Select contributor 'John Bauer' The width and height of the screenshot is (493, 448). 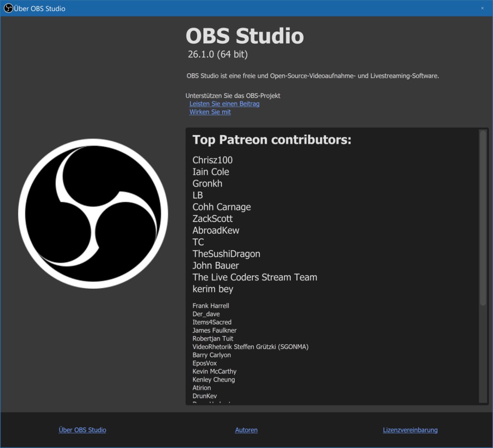(x=216, y=266)
